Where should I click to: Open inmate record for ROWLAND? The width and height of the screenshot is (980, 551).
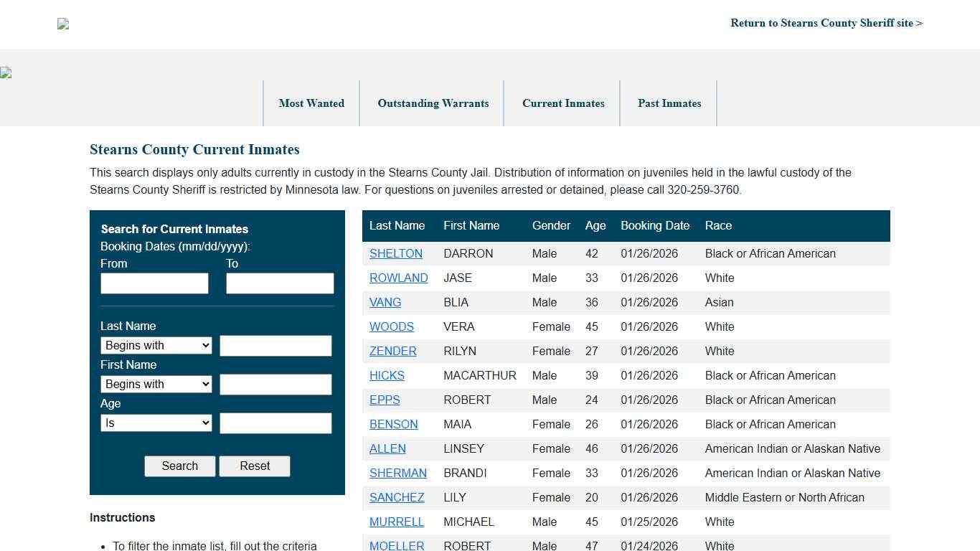398,278
